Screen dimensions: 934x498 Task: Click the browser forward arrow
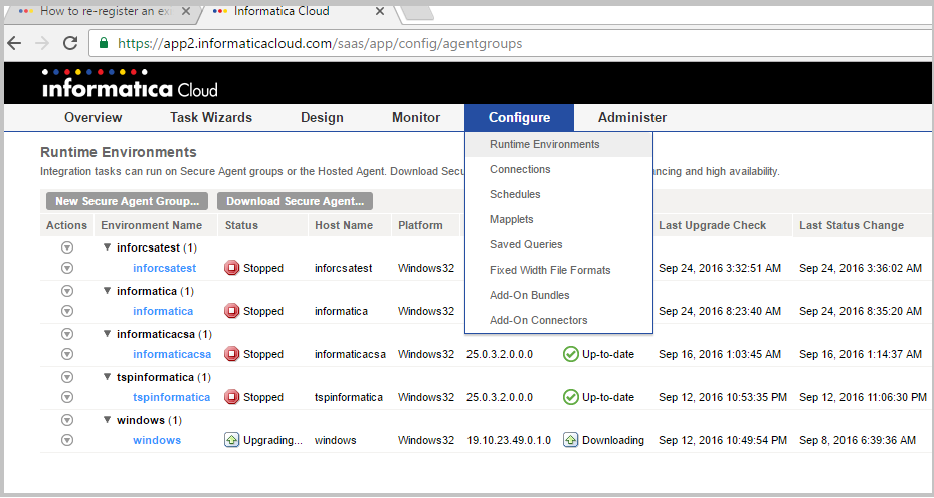42,43
